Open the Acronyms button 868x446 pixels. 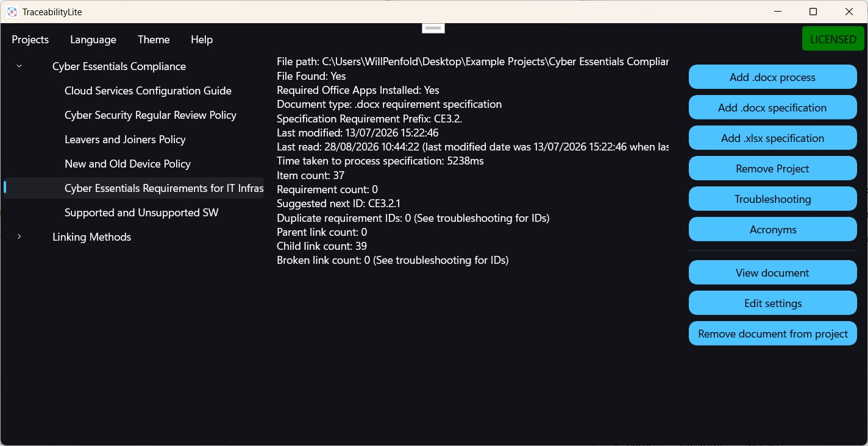click(772, 230)
